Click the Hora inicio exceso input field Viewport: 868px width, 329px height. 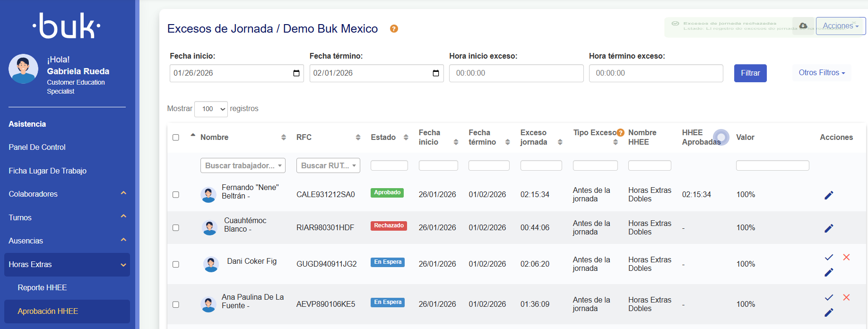click(x=516, y=73)
